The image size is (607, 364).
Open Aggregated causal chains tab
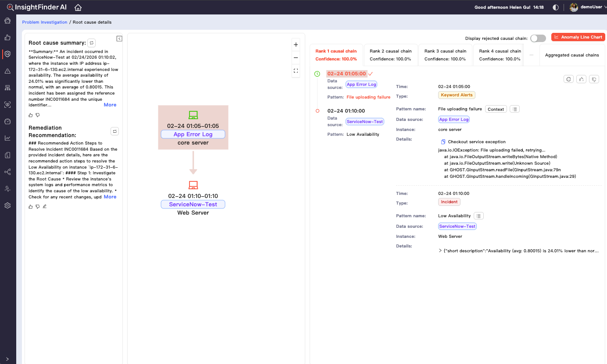pyautogui.click(x=571, y=55)
